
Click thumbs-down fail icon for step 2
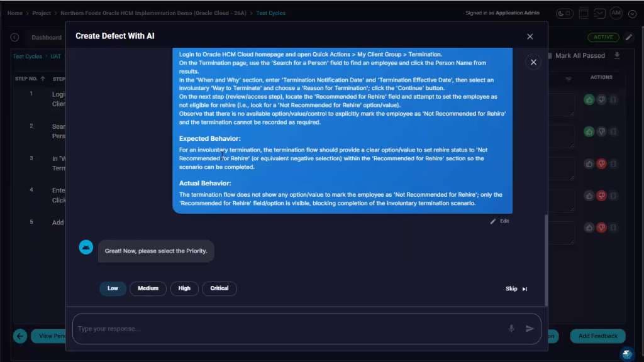tap(601, 131)
